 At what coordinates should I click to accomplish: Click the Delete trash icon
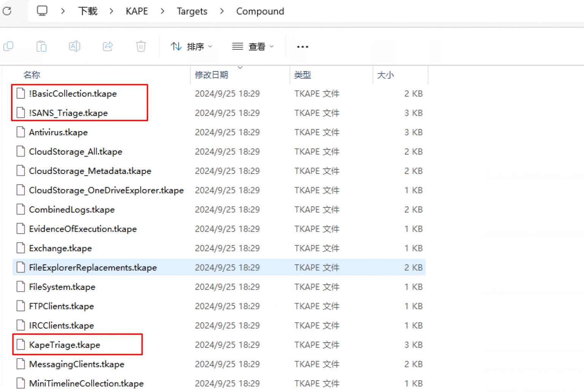[141, 46]
